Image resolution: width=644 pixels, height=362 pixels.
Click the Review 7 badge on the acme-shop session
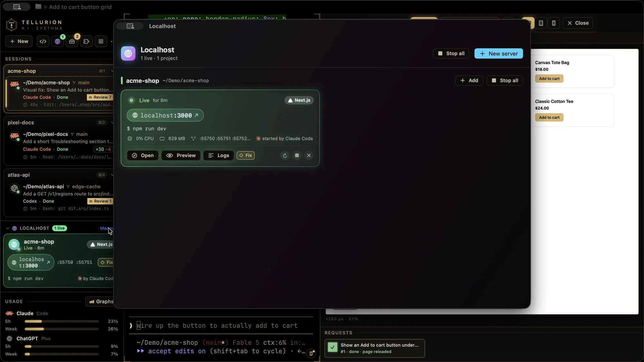[100, 97]
